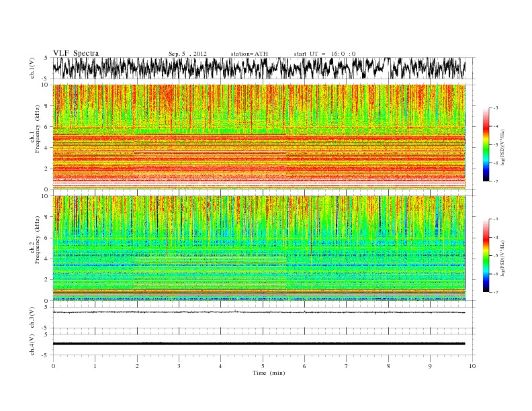Select the "ch.3(V)" axis label
The image size is (532, 411).
coord(32,318)
